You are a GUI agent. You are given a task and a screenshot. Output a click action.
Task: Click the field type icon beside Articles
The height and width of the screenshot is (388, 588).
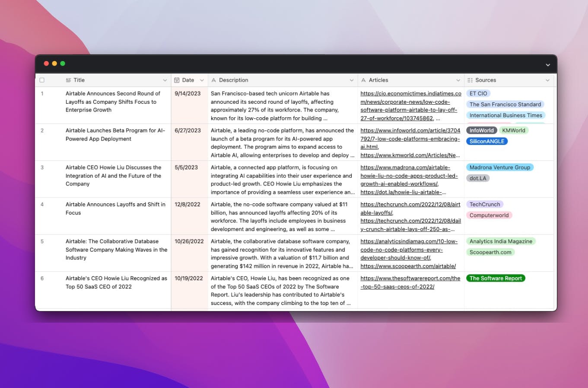point(363,80)
